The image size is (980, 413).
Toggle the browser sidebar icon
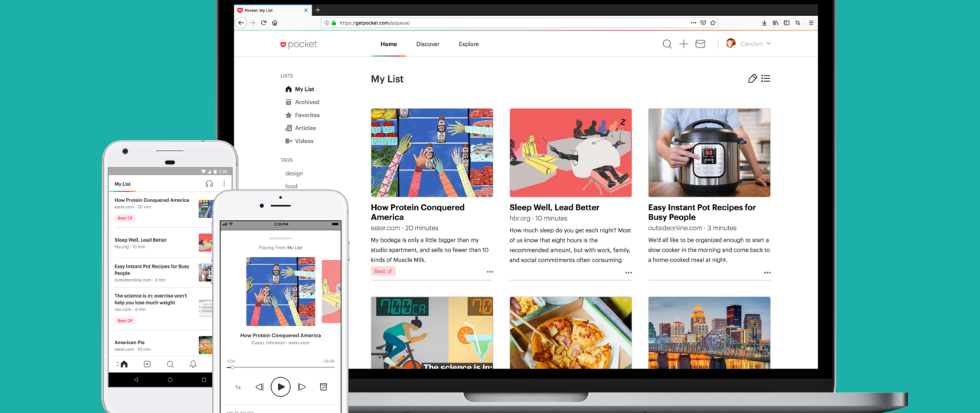pyautogui.click(x=786, y=23)
